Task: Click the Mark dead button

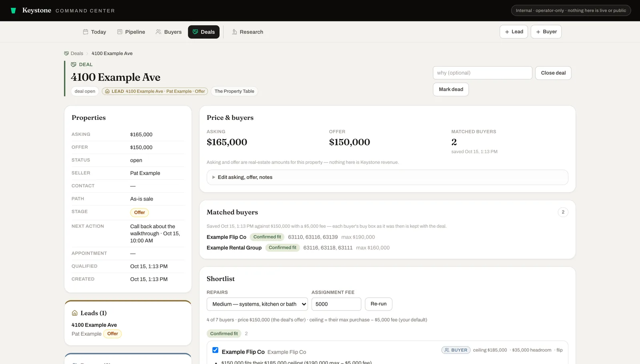Action: coord(451,90)
